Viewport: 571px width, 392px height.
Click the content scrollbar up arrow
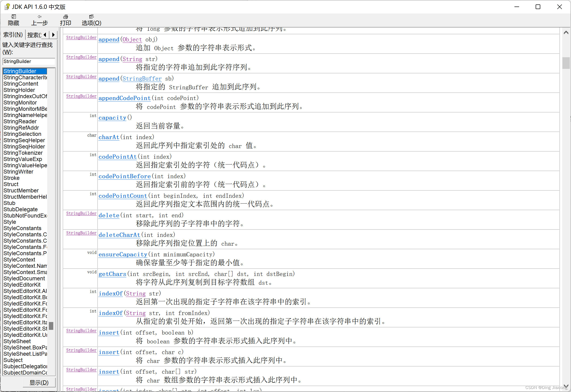(x=566, y=33)
